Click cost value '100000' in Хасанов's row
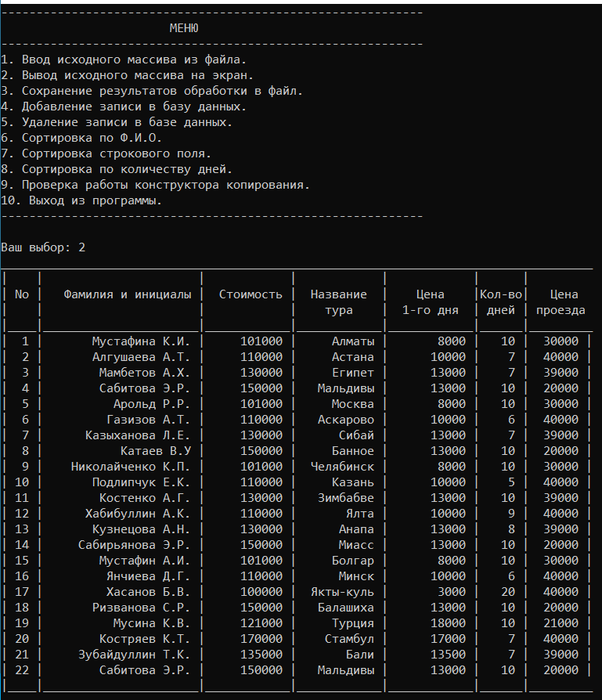602x700 pixels. (261, 591)
